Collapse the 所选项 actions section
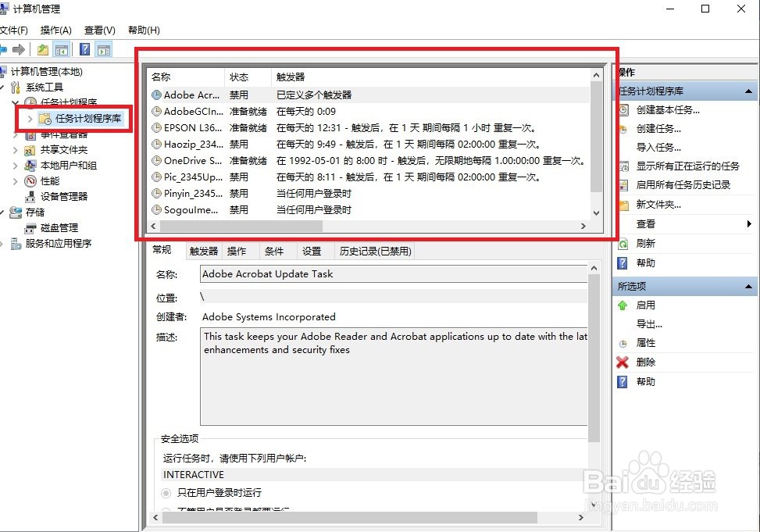760x532 pixels. [x=749, y=287]
